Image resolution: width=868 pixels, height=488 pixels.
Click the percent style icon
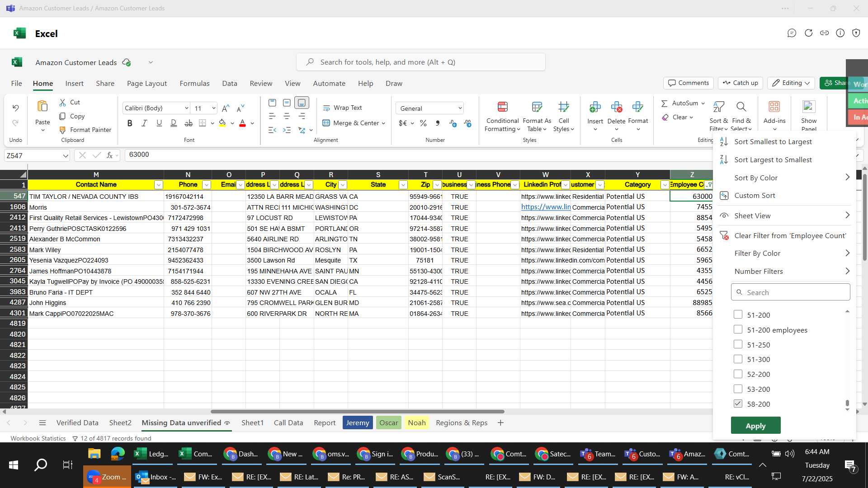(x=423, y=123)
